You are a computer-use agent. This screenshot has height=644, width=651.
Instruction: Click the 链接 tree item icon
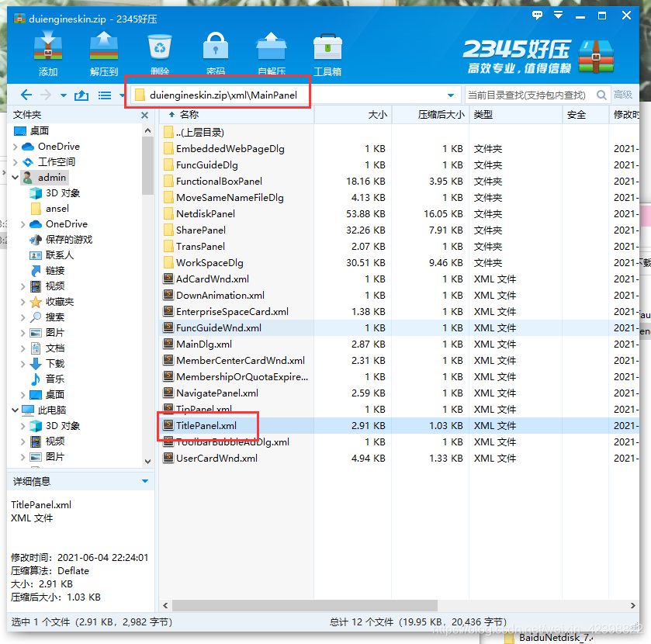[x=36, y=271]
